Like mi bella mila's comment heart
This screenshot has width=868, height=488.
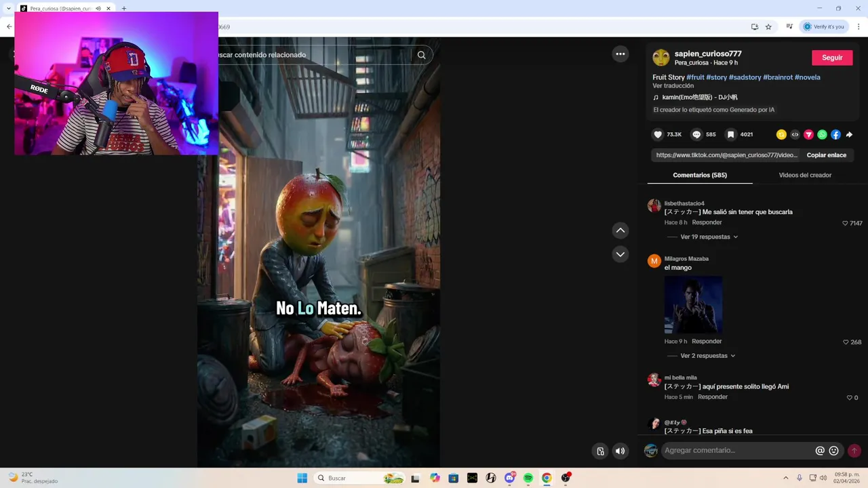(850, 398)
